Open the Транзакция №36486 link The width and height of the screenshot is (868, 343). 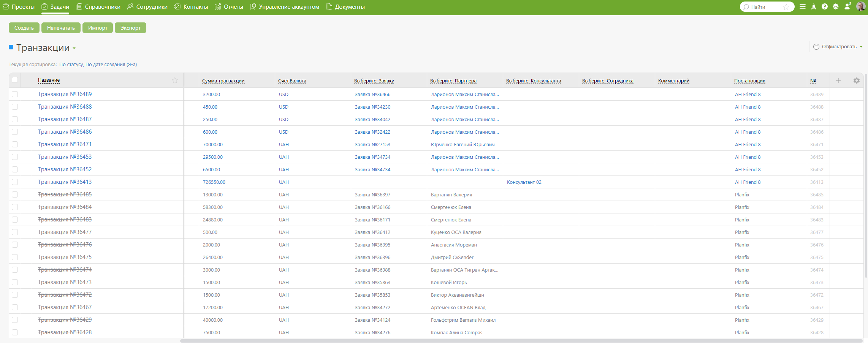(65, 132)
